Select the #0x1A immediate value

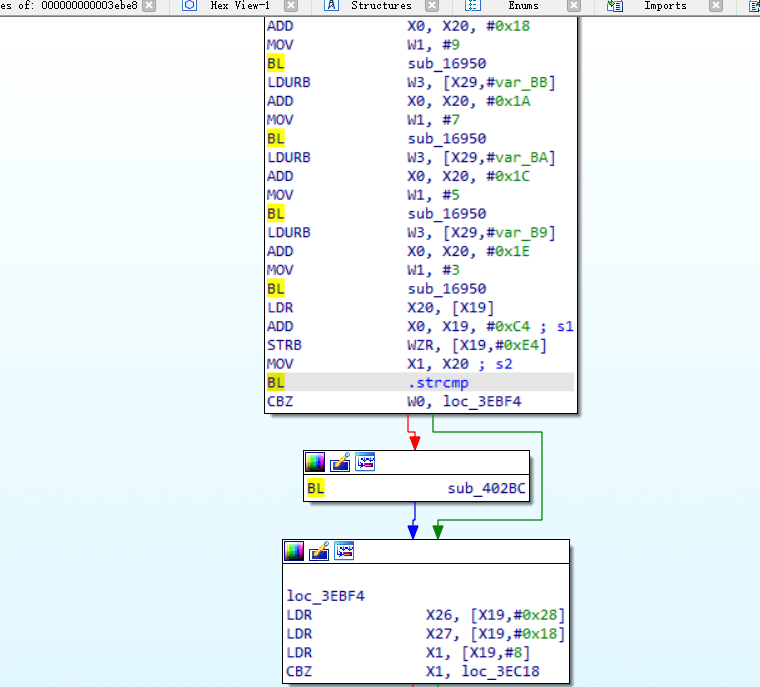coord(508,101)
